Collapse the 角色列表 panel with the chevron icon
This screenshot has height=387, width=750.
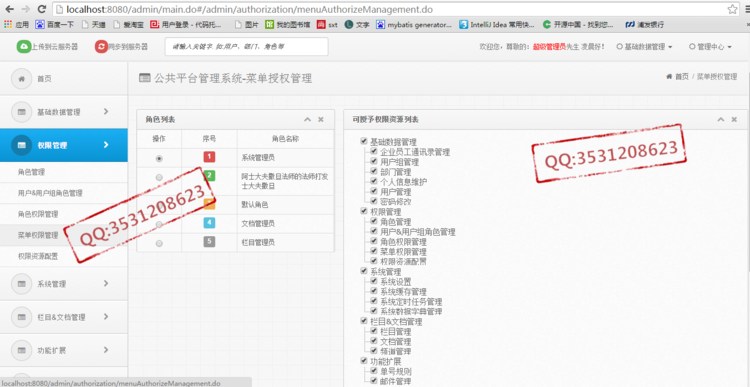click(308, 120)
